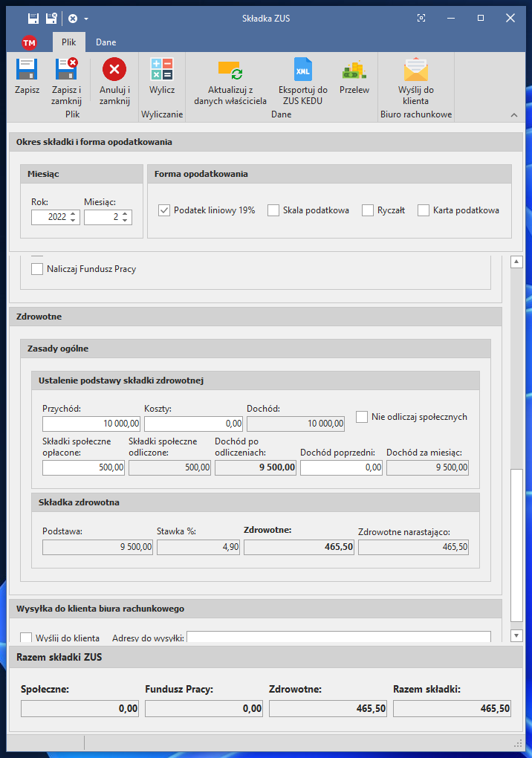532x758 pixels.
Task: Run the Wylicz calculator tool
Action: [x=161, y=71]
